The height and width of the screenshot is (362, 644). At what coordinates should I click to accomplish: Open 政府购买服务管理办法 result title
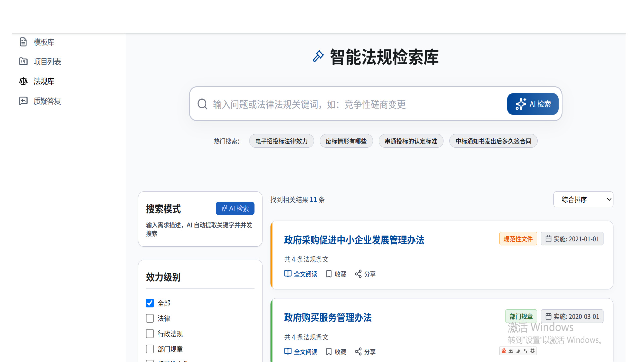(x=328, y=317)
